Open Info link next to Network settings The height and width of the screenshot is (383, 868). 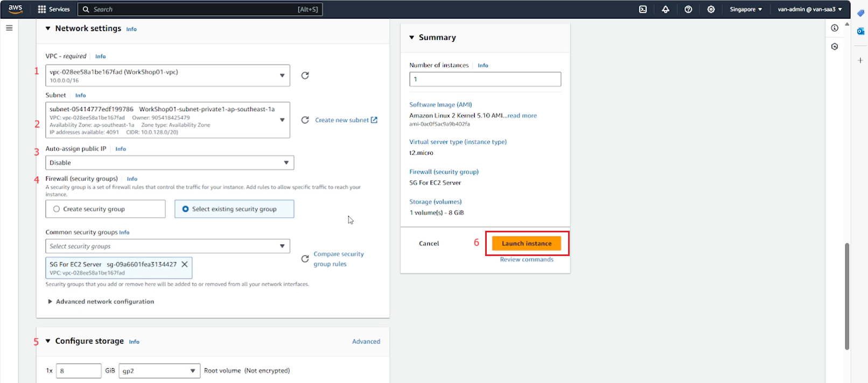[131, 29]
